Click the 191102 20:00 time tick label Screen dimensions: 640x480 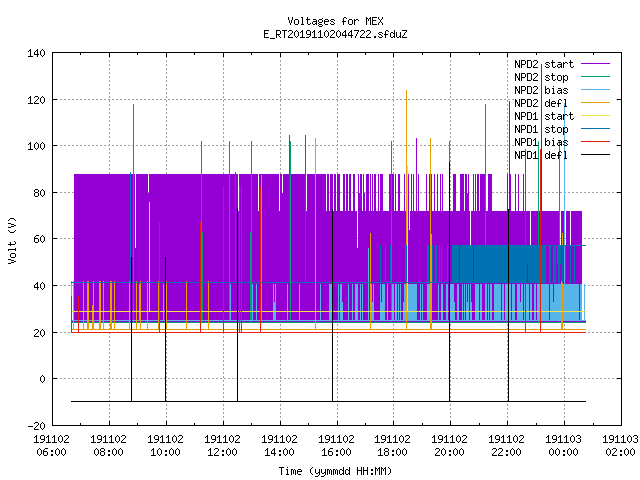(x=449, y=446)
